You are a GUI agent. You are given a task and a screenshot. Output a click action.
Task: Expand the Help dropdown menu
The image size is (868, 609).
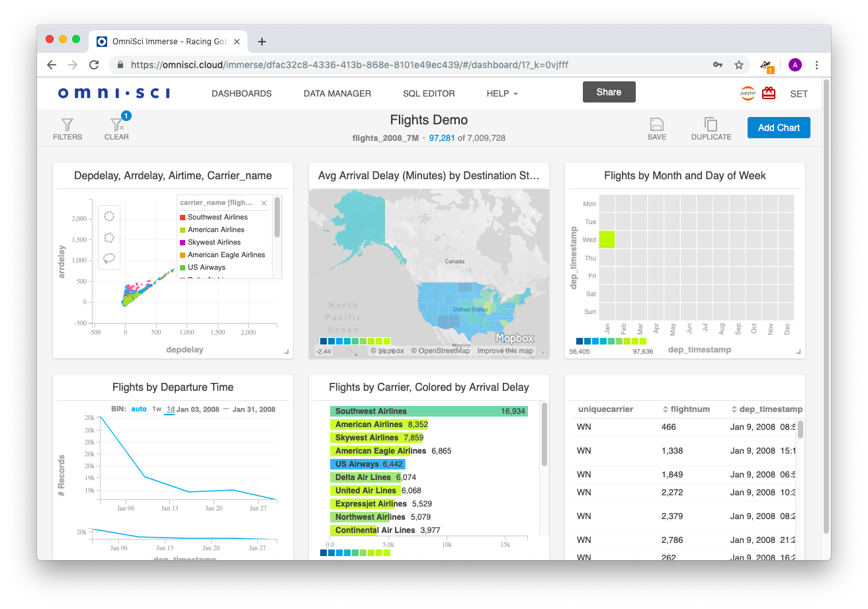(502, 93)
